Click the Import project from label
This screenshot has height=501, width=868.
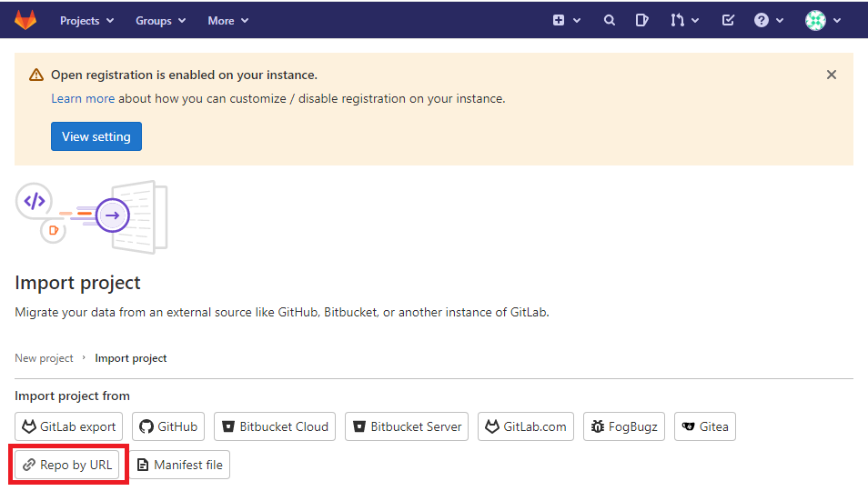(x=72, y=396)
